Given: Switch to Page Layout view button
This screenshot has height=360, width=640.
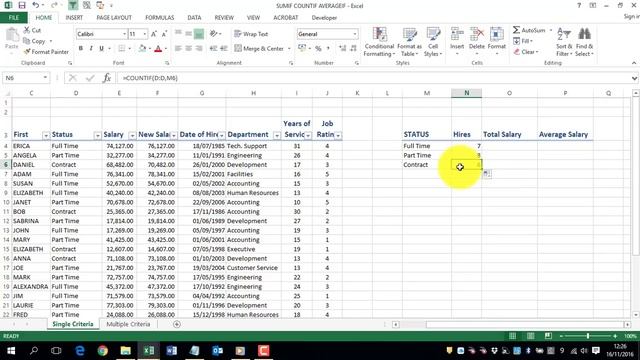Looking at the screenshot, I should pyautogui.click(x=531, y=336).
